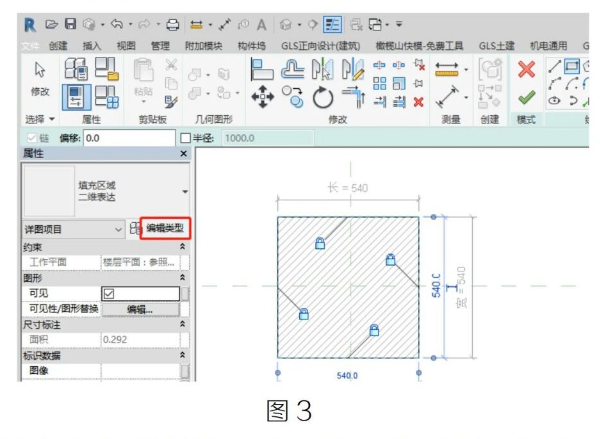This screenshot has height=439, width=600.
Task: Click the 偏移 value input field
Action: tap(129, 138)
